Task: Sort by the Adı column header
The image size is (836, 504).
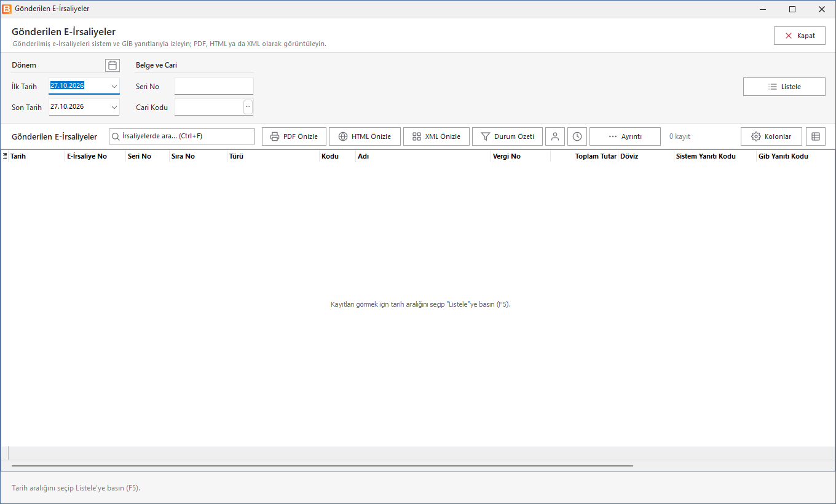Action: tap(424, 156)
